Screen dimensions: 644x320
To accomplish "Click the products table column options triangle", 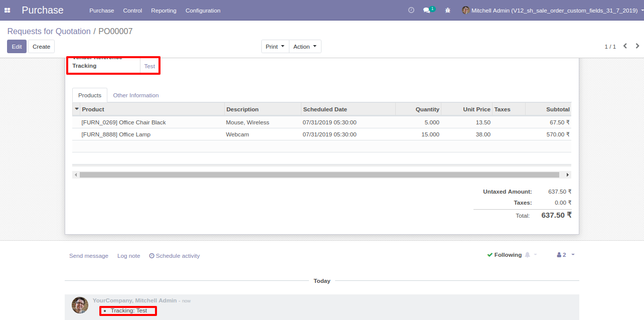I will 77,109.
